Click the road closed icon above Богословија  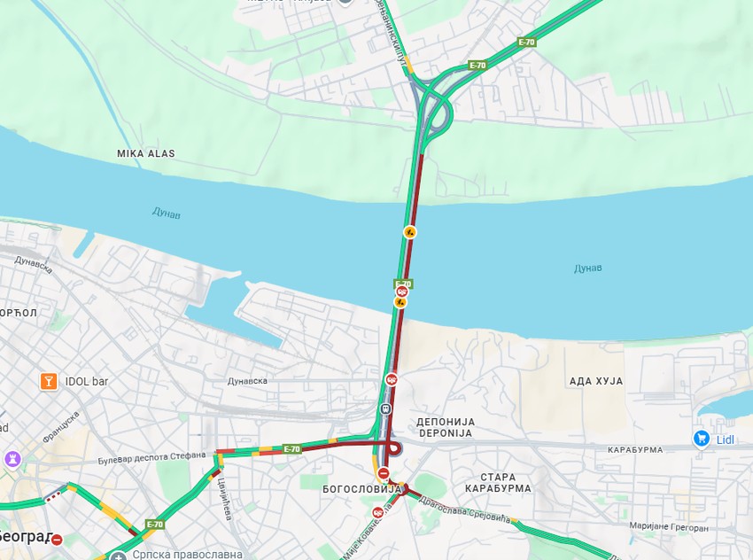click(x=383, y=472)
